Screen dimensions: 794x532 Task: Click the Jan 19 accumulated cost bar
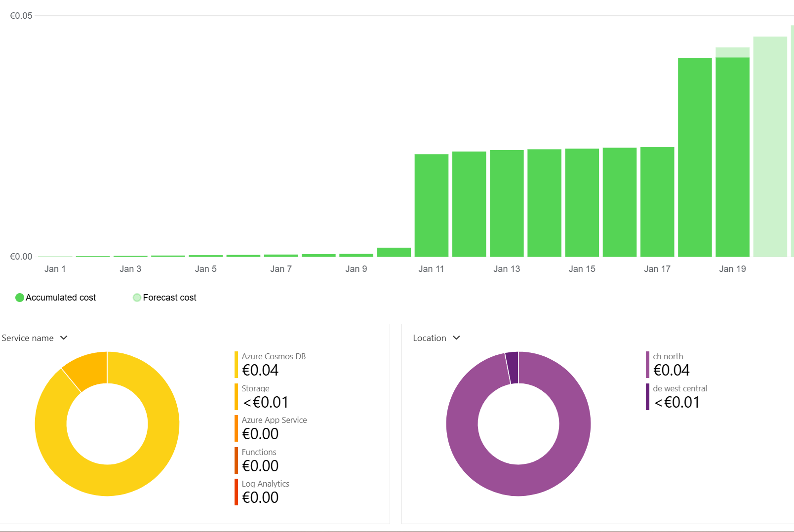coord(733,157)
